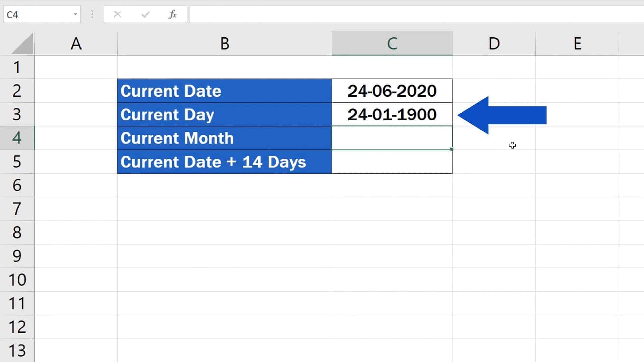
Task: Click the Insert Function fx icon
Action: click(172, 15)
